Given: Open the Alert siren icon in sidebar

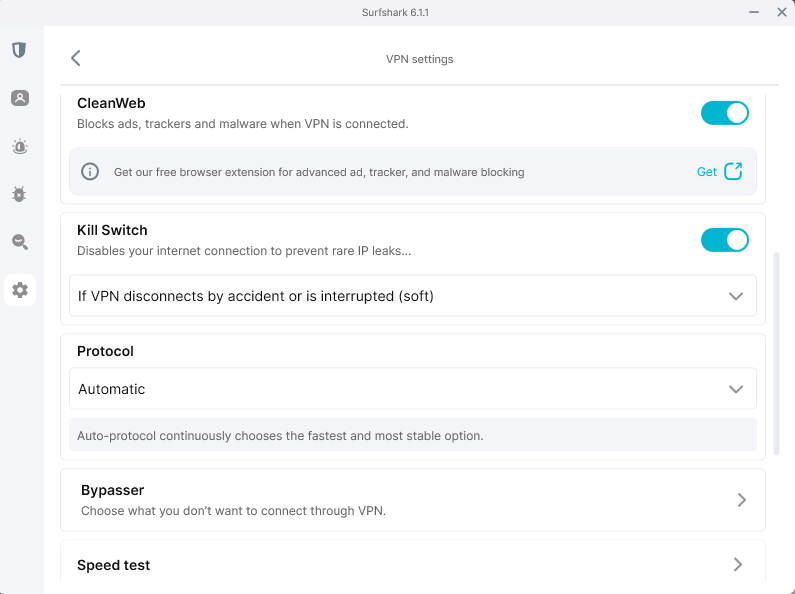Looking at the screenshot, I should (x=19, y=147).
